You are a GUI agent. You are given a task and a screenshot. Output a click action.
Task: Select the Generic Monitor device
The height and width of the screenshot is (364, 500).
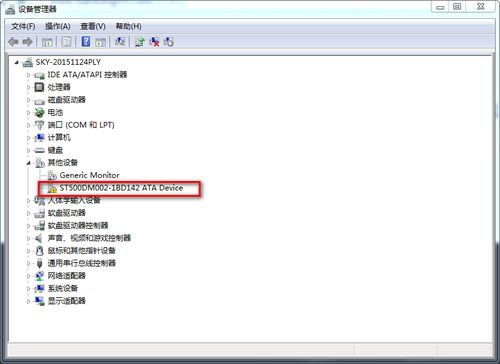coord(89,175)
